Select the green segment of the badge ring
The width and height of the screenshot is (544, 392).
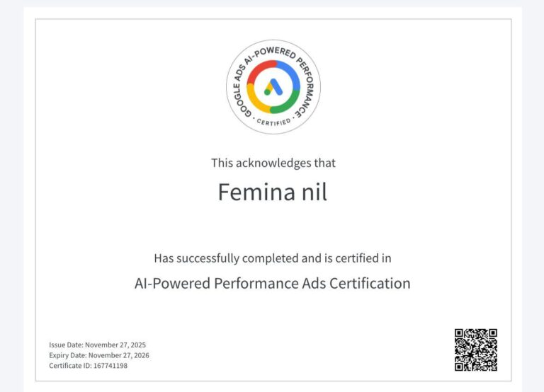pos(286,105)
